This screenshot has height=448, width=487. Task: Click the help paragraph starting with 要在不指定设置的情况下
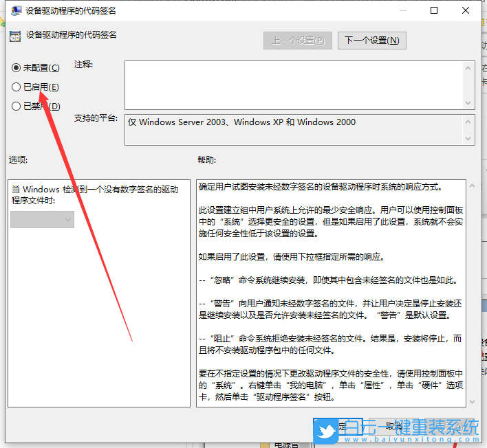pos(331,385)
